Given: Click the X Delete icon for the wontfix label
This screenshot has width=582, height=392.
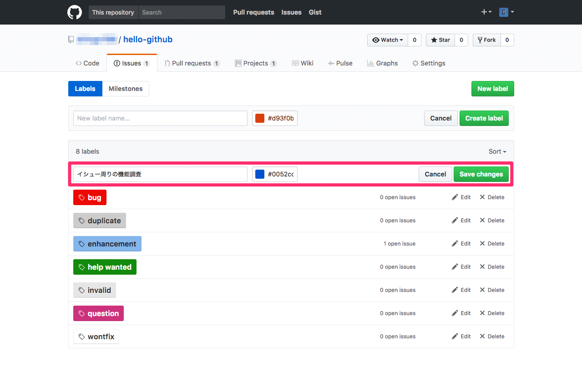Looking at the screenshot, I should coord(483,336).
